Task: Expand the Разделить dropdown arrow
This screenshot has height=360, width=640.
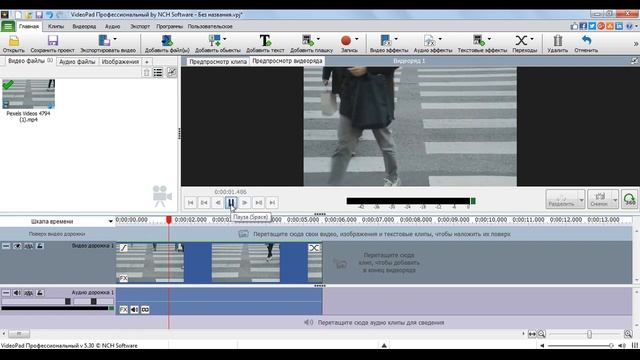Action: coord(581,200)
